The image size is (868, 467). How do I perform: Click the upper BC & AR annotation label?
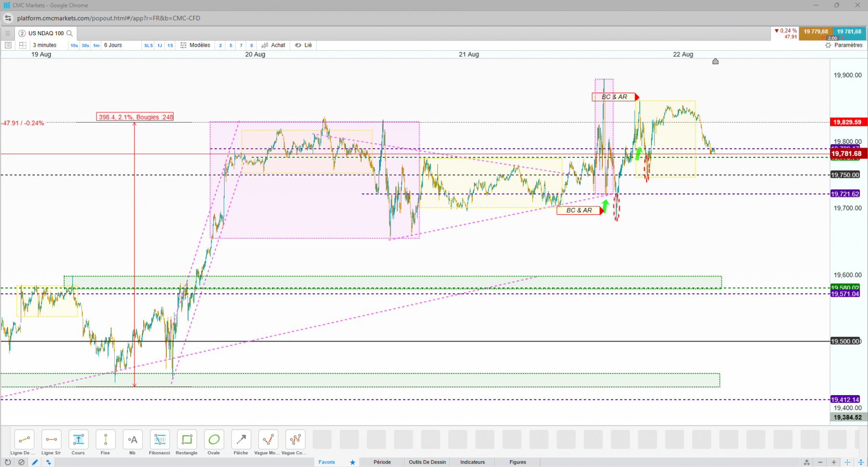[615, 97]
